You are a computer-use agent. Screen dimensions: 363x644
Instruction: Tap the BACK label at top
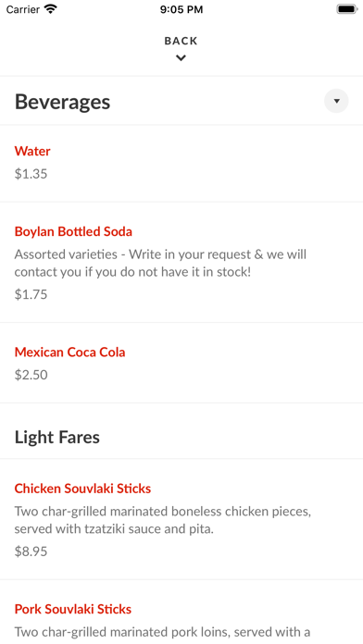coord(181,41)
